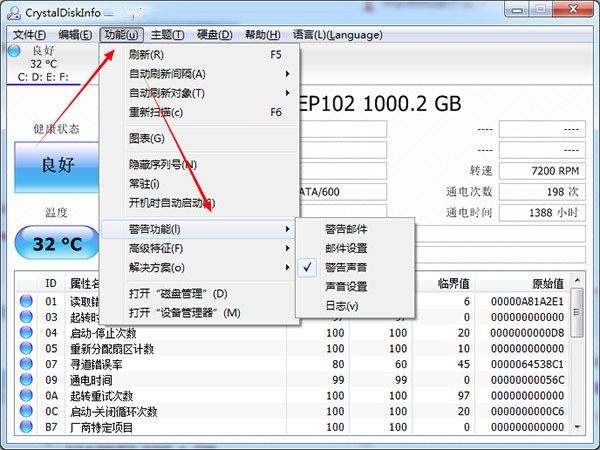Open the 文件(F) menu

(29, 35)
